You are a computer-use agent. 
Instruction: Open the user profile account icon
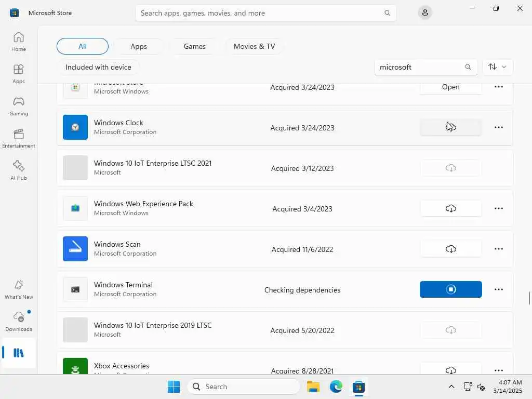(425, 13)
